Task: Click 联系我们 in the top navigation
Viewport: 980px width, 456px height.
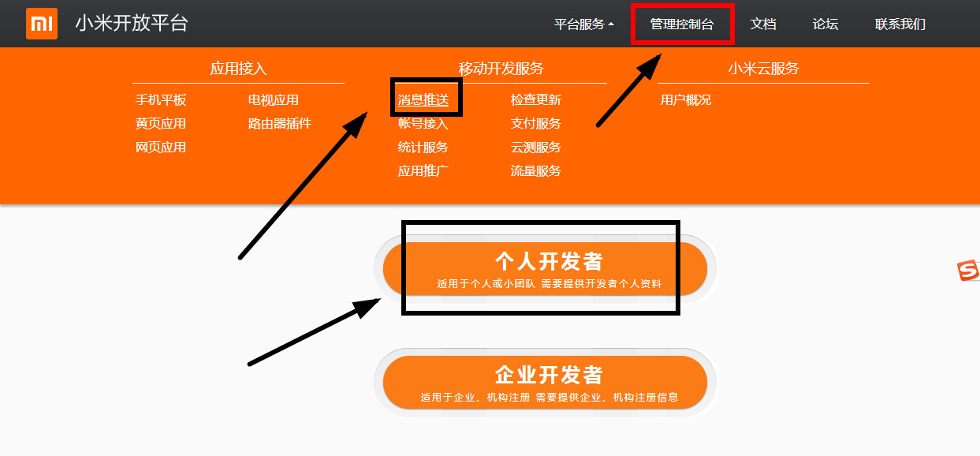Action: pos(900,24)
